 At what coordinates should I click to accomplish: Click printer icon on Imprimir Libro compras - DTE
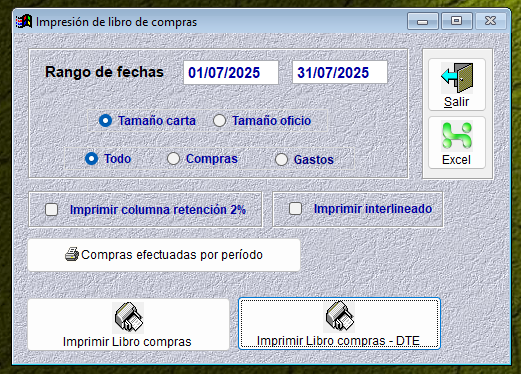click(x=339, y=316)
